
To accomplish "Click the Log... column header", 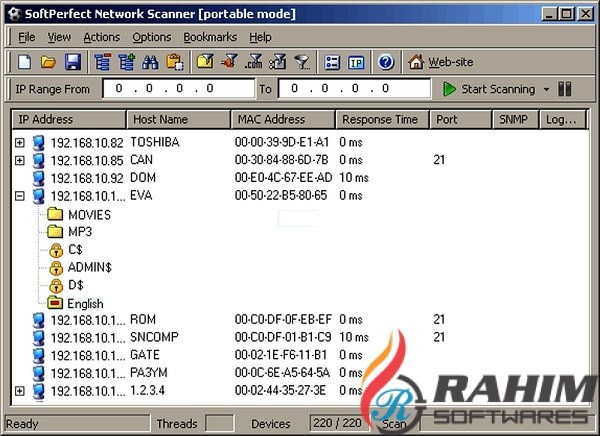I will coord(563,119).
